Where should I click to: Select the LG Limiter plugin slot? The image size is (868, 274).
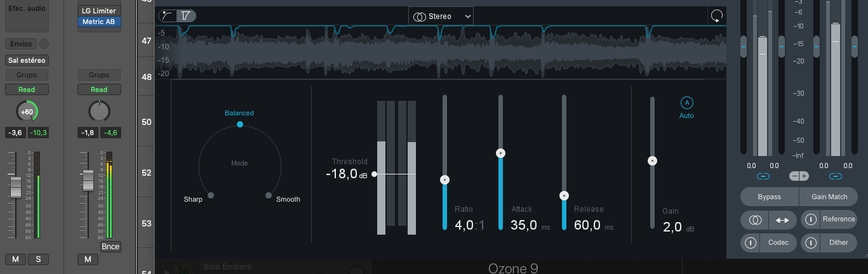pyautogui.click(x=99, y=11)
